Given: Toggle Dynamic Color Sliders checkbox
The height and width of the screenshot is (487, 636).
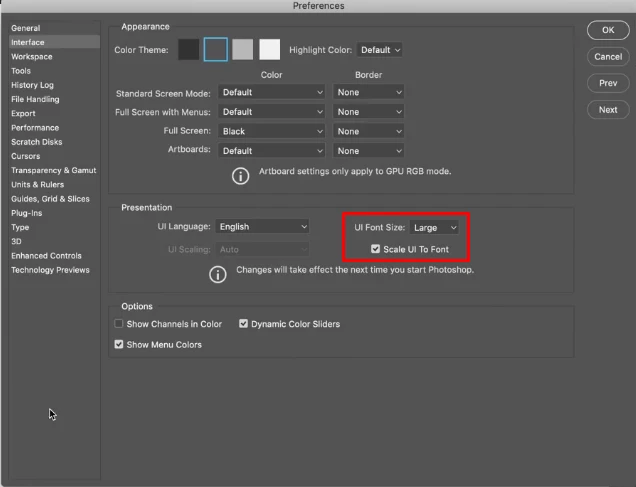Looking at the screenshot, I should coord(243,324).
